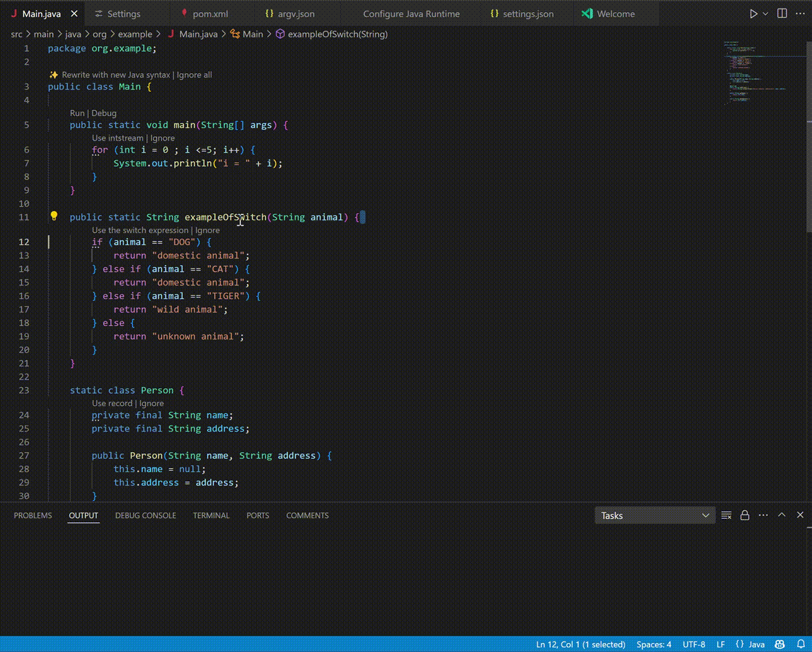Viewport: 812px width, 652px height.
Task: Open panel more actions ellipsis icon
Action: click(x=762, y=515)
